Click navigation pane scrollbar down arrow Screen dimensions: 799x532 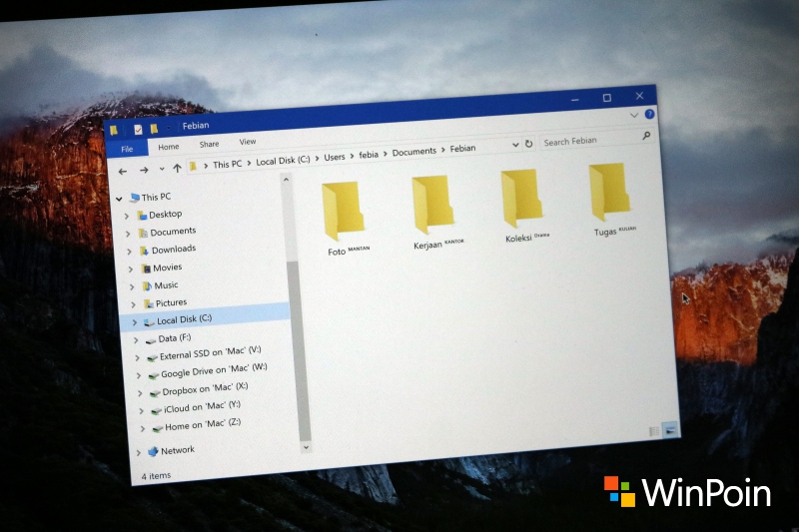click(306, 447)
